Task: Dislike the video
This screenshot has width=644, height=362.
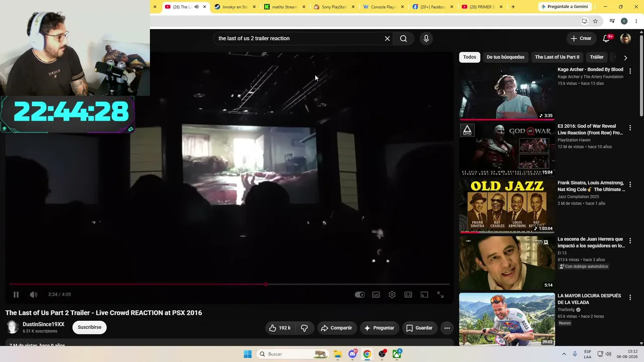Action: pos(304,328)
